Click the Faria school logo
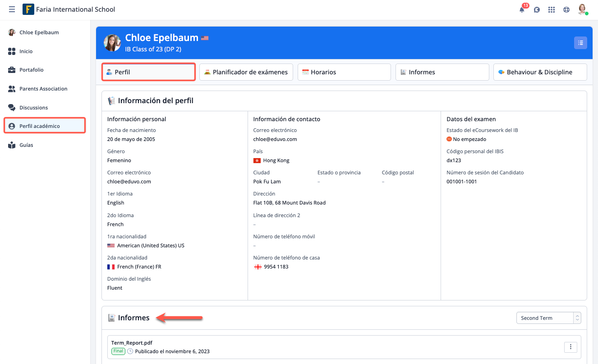The height and width of the screenshot is (364, 598). pos(28,9)
